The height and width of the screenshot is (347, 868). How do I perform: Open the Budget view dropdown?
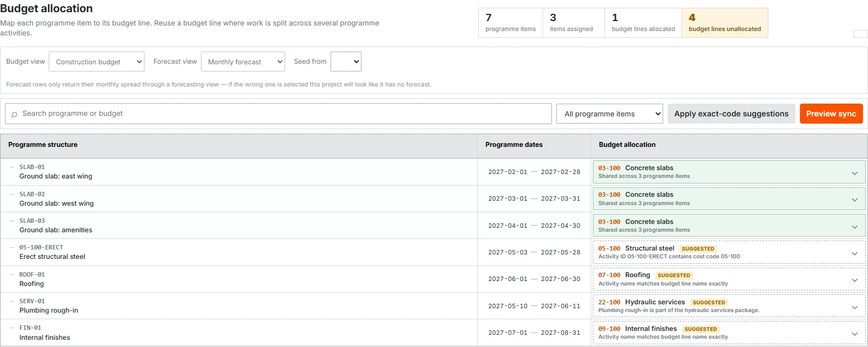(x=96, y=62)
